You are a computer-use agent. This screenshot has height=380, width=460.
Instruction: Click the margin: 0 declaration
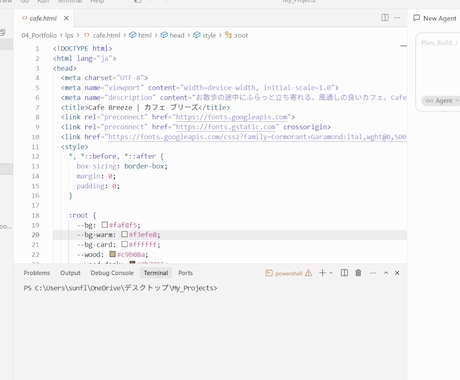pyautogui.click(x=96, y=176)
